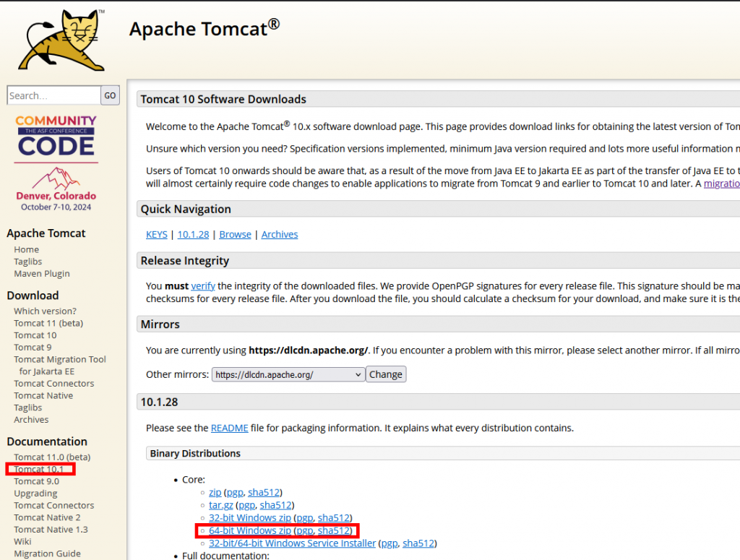740x560 pixels.
Task: Open the Archives quick navigation link
Action: [x=280, y=234]
